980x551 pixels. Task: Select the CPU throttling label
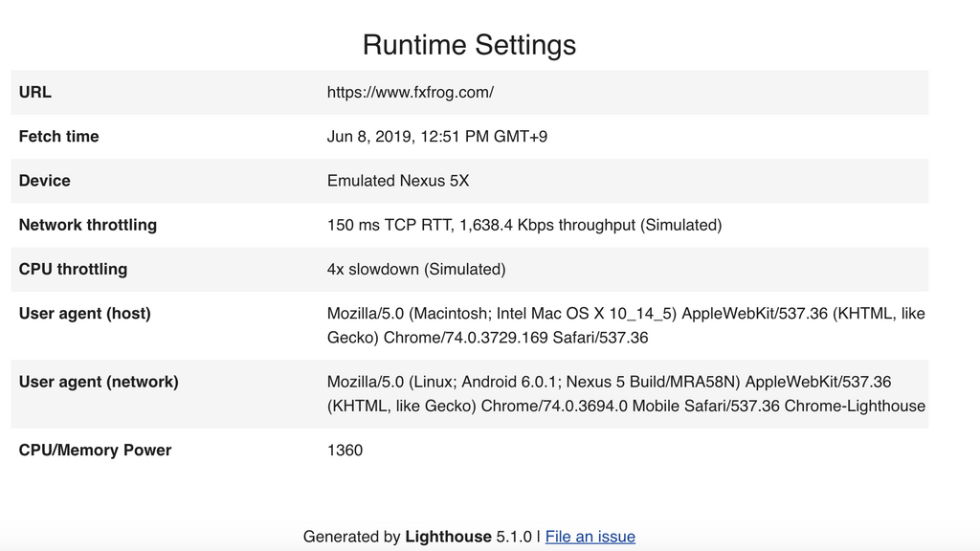(x=73, y=269)
